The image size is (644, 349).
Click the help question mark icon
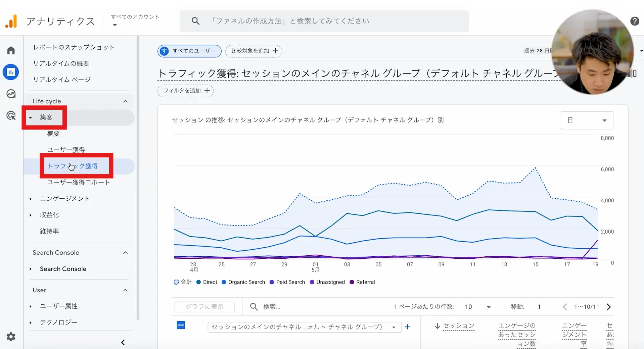click(x=634, y=21)
